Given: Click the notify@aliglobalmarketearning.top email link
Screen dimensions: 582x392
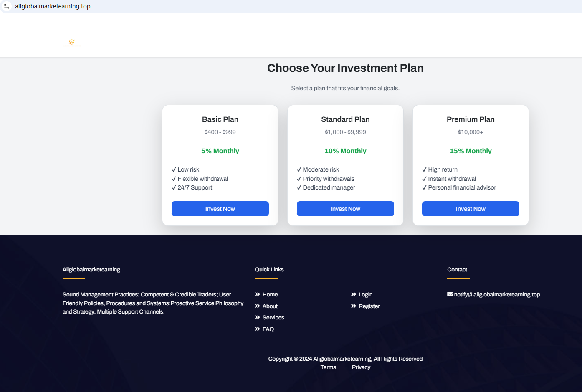Looking at the screenshot, I should click(x=497, y=294).
